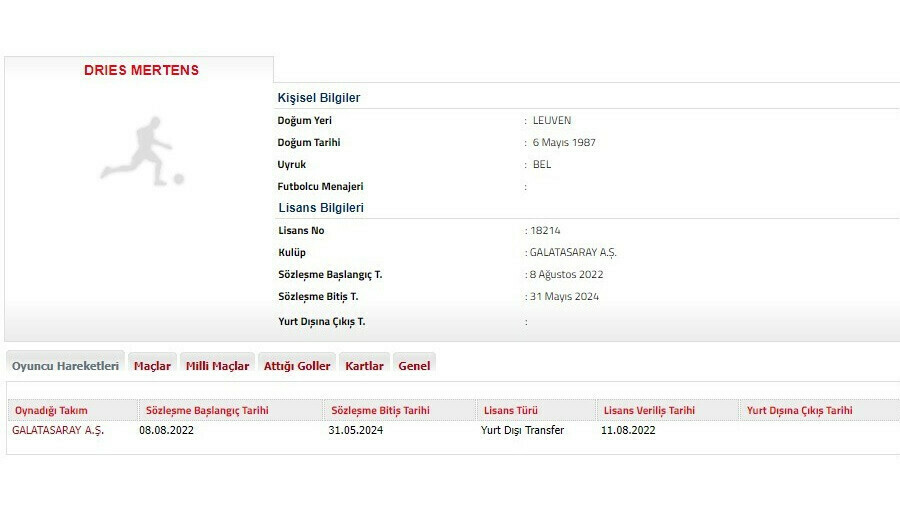Viewport: 900px width, 520px height.
Task: Select the Attığı Goller tab
Action: point(297,366)
